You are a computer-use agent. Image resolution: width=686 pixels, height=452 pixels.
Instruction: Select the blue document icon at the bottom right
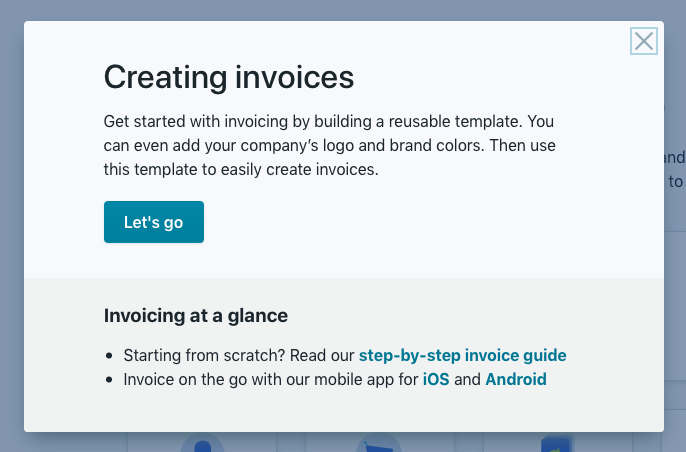(556, 443)
